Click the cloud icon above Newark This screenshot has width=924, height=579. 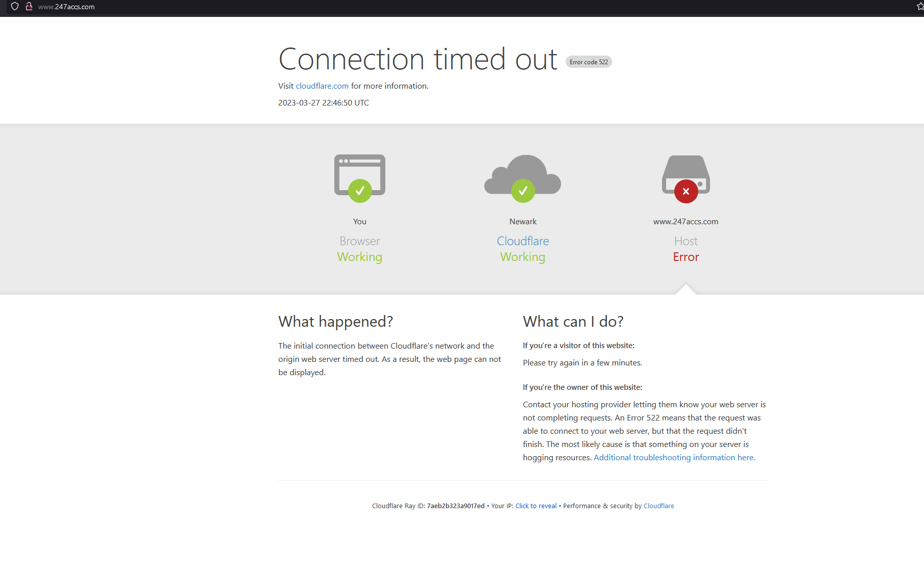523,178
